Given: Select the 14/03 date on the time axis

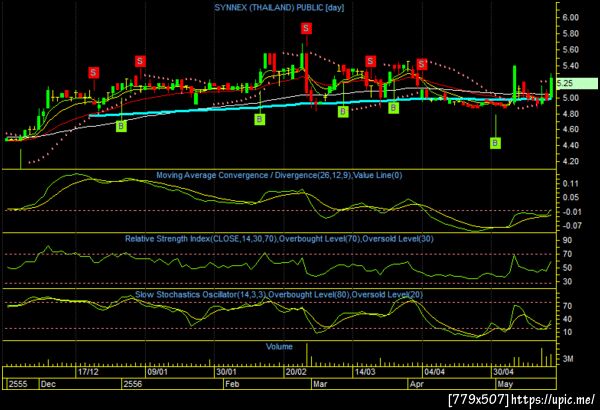Looking at the screenshot, I should (365, 372).
